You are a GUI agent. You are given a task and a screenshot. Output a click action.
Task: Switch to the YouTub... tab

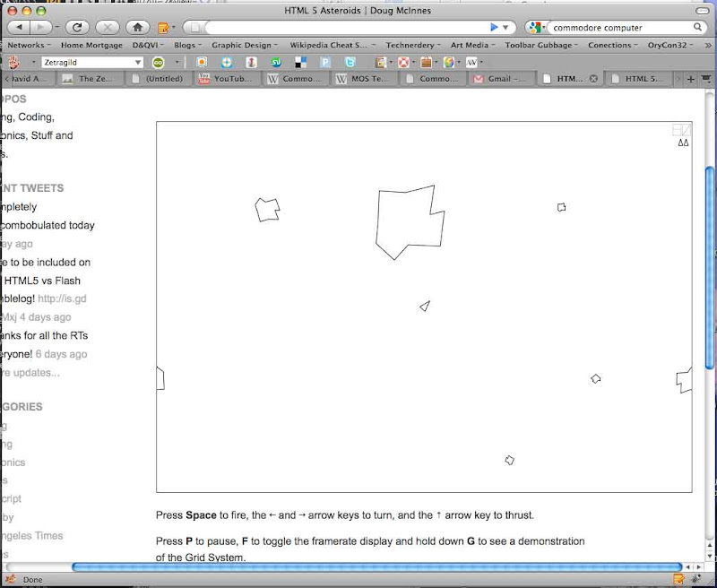pyautogui.click(x=227, y=79)
